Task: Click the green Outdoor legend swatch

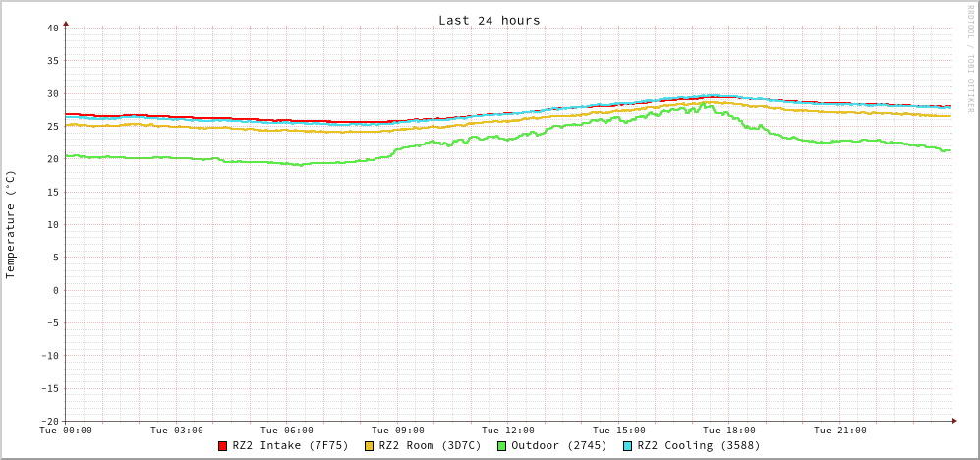Action: tap(501, 446)
